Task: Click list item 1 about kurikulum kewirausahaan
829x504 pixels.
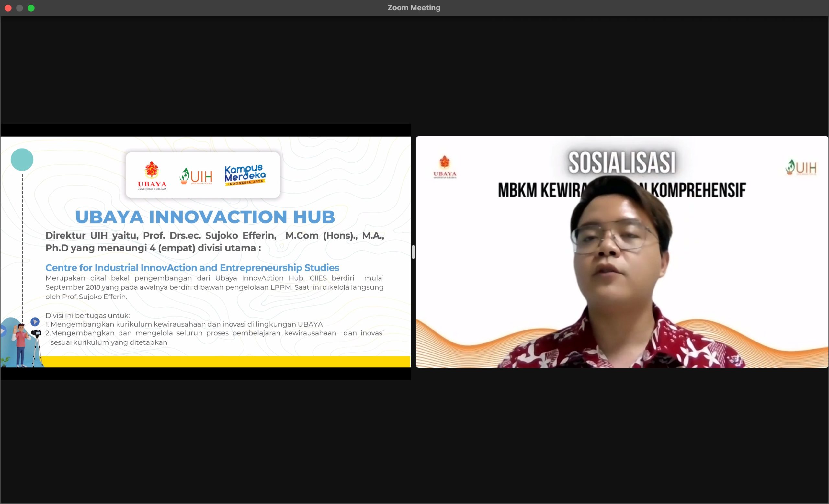Action: point(184,324)
